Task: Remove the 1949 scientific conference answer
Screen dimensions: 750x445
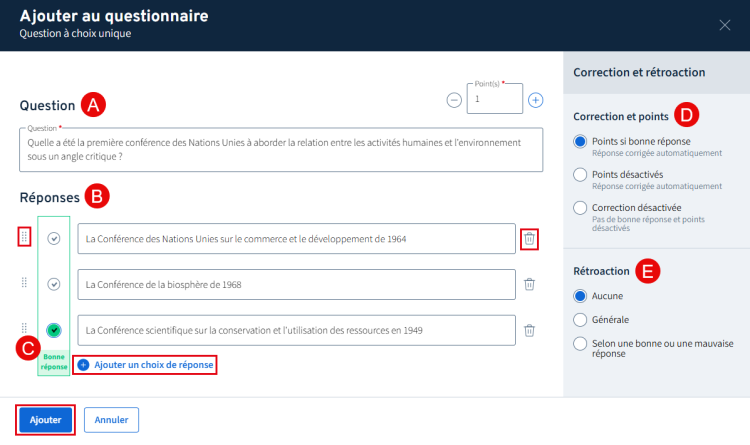Action: pos(530,330)
